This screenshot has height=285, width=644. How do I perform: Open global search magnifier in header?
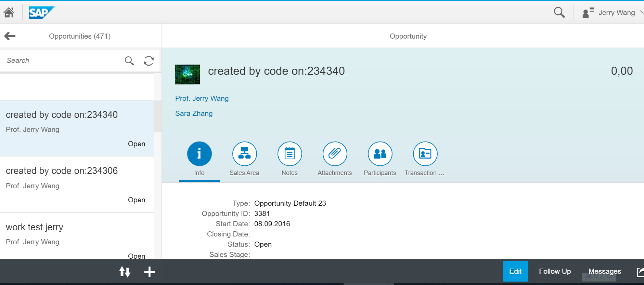[559, 13]
